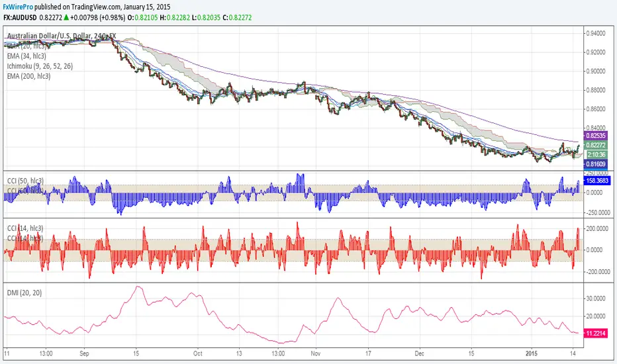Click the 2:10:36 countdown timer tag
The width and height of the screenshot is (617, 364).
[x=596, y=155]
